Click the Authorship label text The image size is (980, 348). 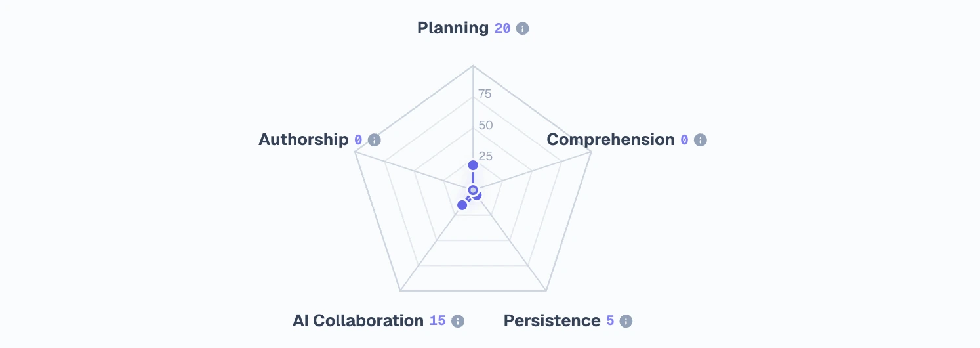[303, 140]
